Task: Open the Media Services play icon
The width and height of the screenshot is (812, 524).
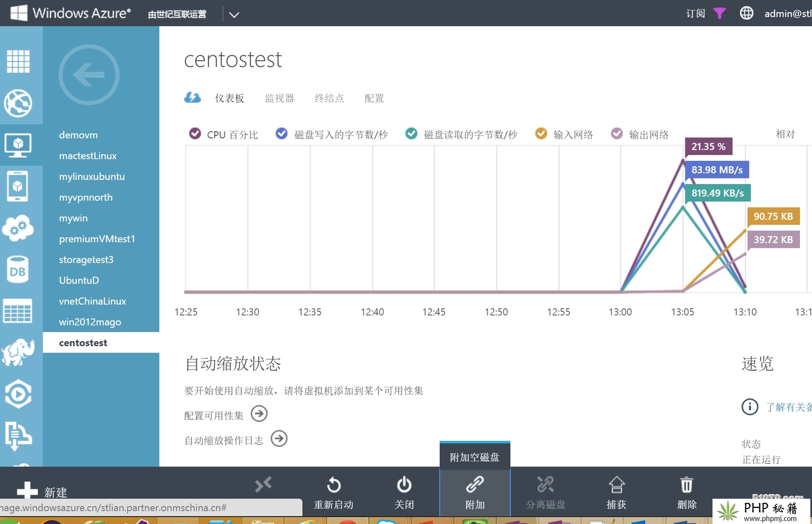Action: pos(18,394)
